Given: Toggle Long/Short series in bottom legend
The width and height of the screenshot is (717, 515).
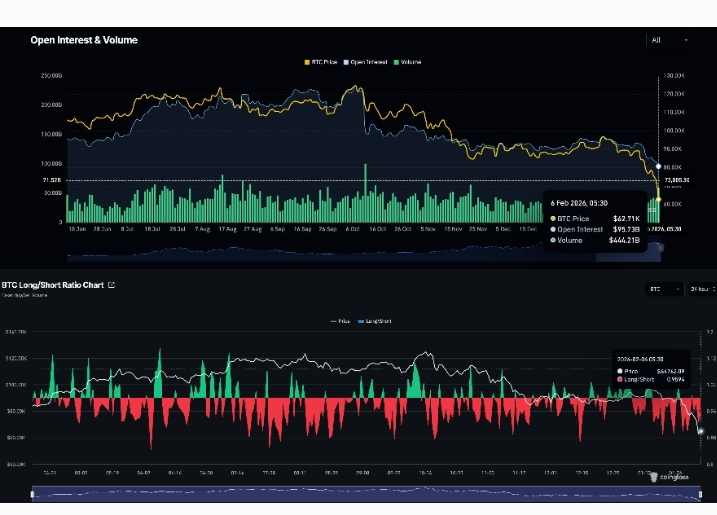Looking at the screenshot, I should tap(376, 320).
